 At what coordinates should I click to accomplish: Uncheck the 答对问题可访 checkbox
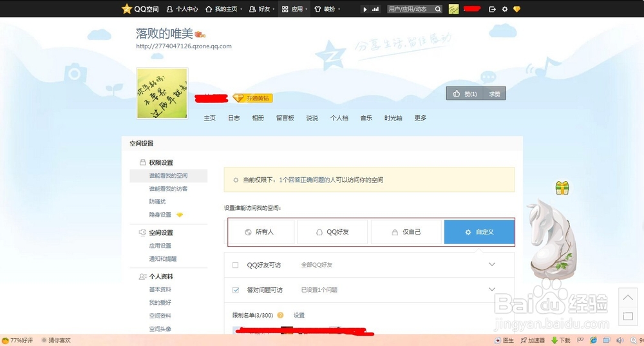pyautogui.click(x=235, y=290)
